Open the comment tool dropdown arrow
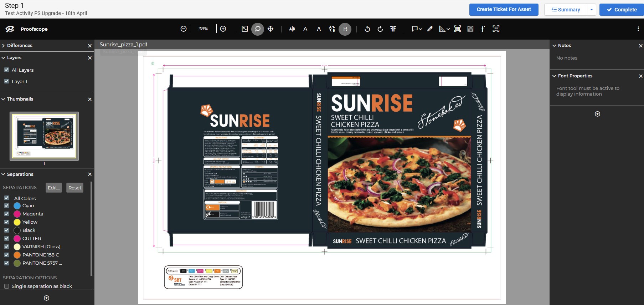Screen dimensions: 644x305 [421, 29]
